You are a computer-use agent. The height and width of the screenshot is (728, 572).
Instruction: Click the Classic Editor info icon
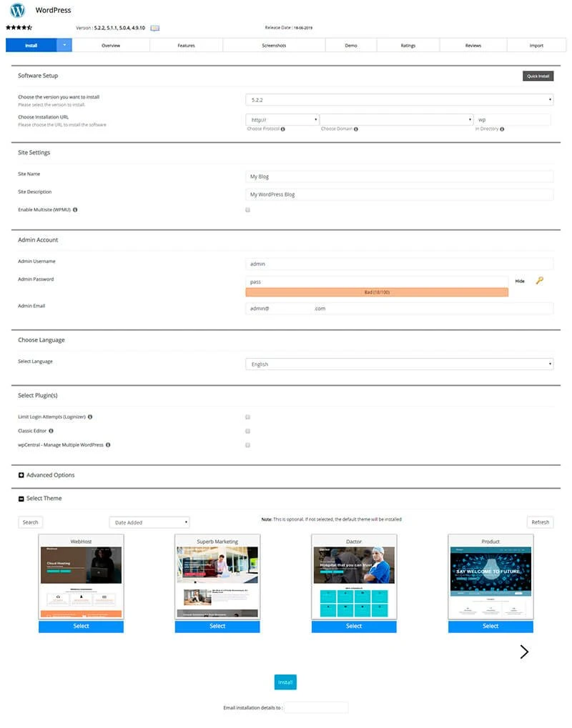click(x=51, y=431)
